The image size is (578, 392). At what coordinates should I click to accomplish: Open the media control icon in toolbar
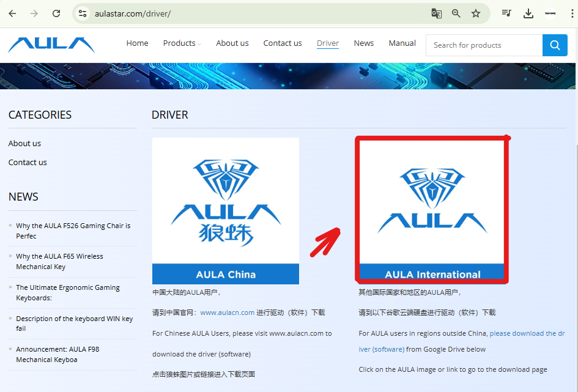click(506, 13)
